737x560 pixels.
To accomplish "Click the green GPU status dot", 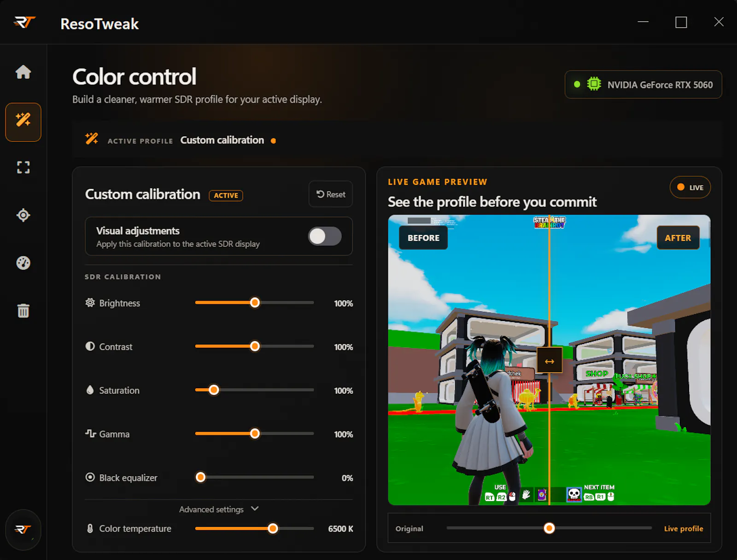I will (x=577, y=84).
